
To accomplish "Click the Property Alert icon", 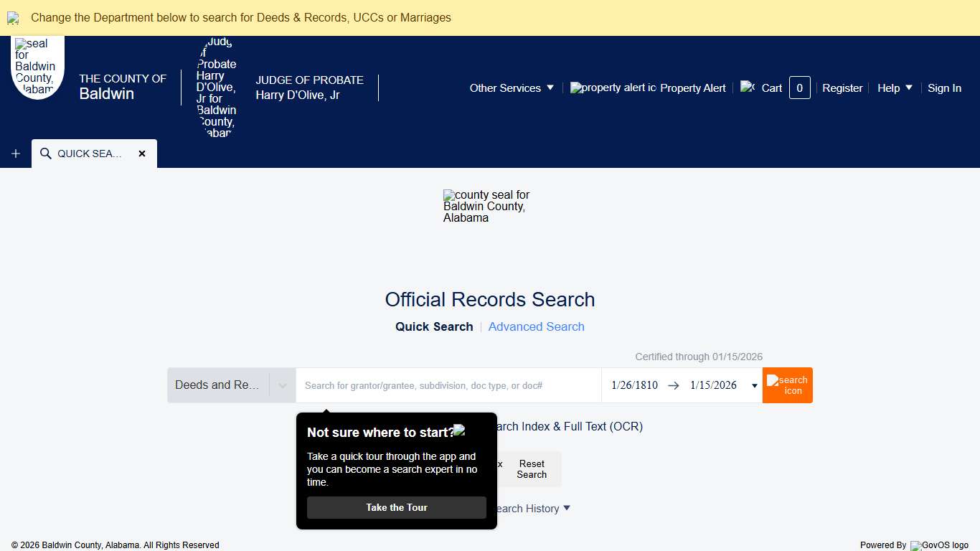I will pos(612,88).
